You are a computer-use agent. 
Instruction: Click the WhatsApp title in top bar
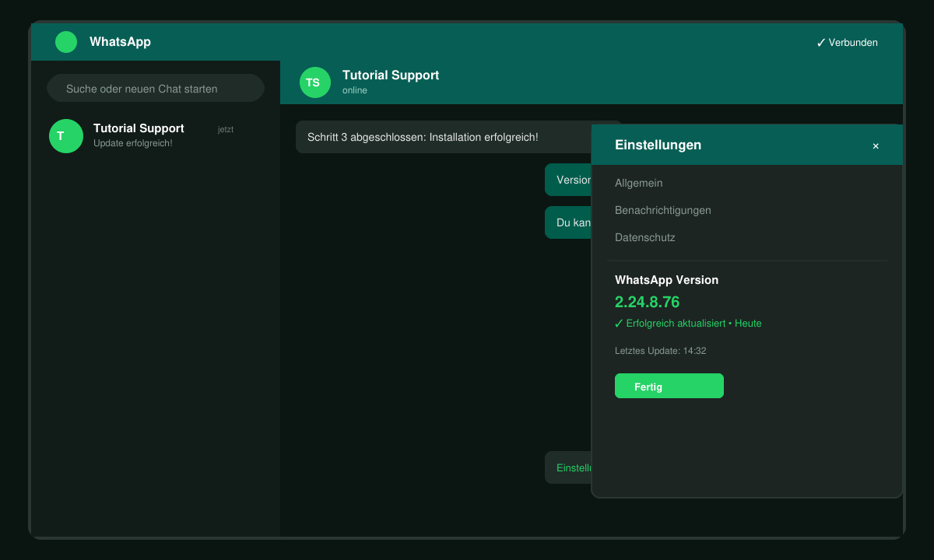[x=120, y=42]
